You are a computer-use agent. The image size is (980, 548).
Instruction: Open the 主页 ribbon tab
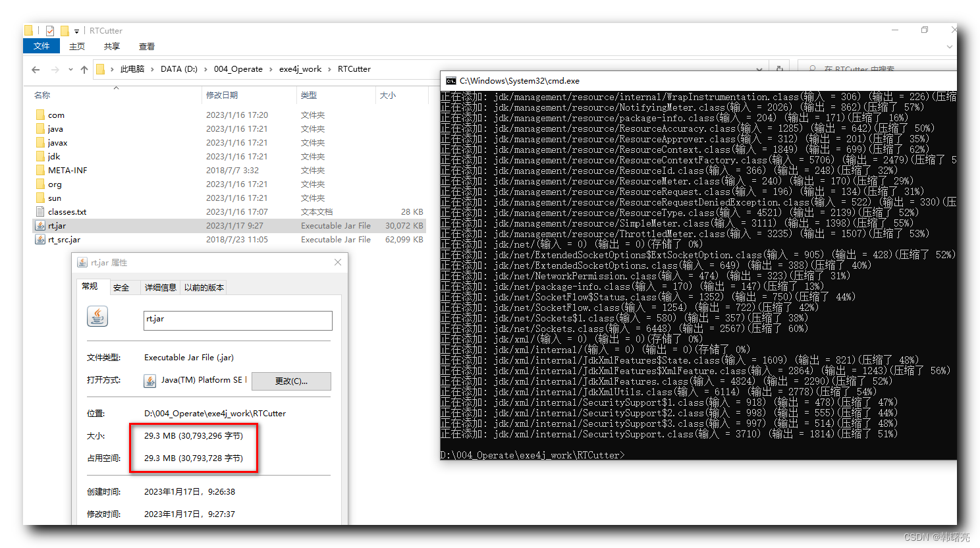click(x=77, y=46)
